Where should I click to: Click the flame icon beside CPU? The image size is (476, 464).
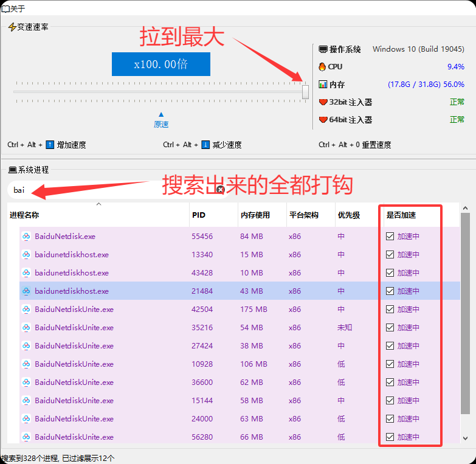coord(322,66)
